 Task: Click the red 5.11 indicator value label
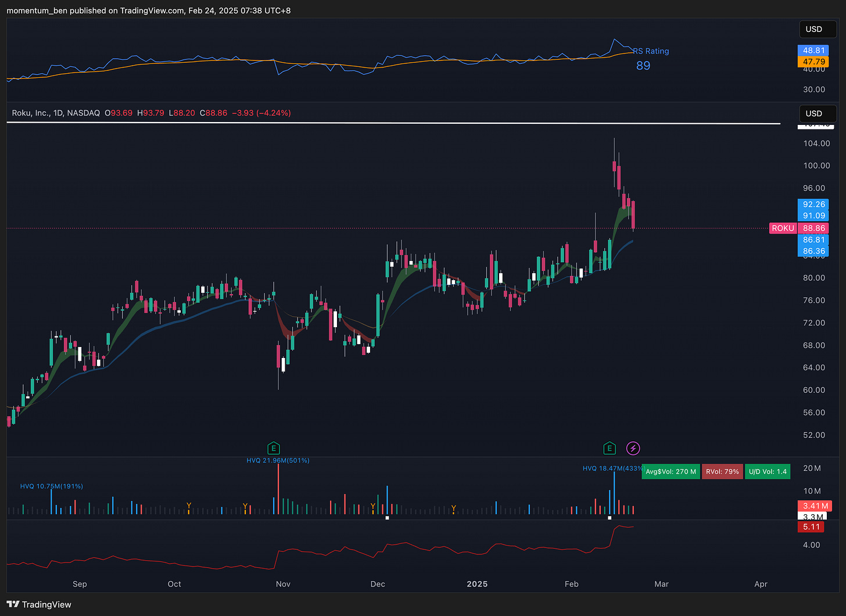(x=811, y=527)
